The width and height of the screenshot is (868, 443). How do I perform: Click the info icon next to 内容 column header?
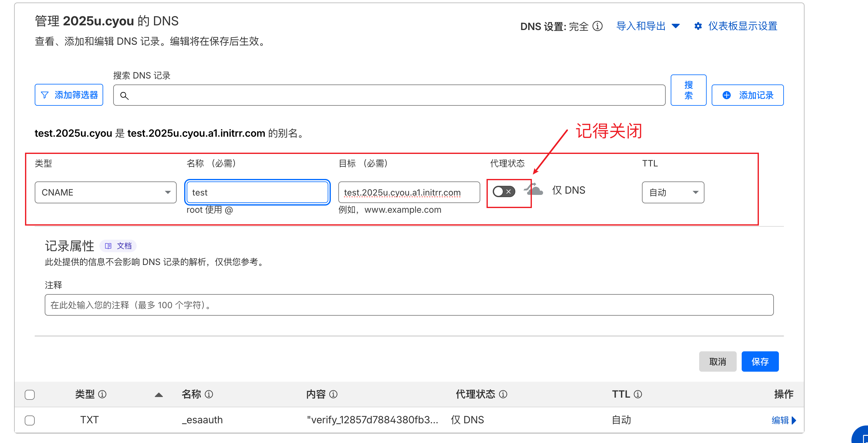coord(333,394)
